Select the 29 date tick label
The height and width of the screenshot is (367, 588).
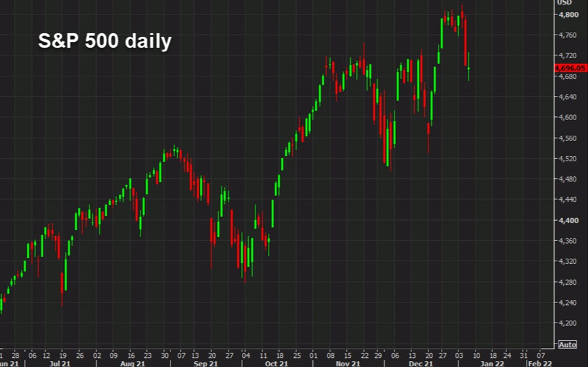point(378,355)
